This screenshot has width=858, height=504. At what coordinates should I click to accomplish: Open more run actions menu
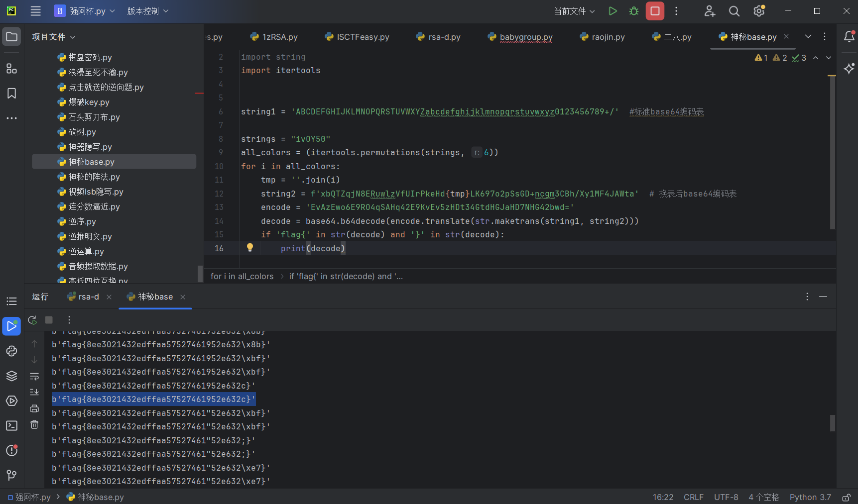coord(676,11)
